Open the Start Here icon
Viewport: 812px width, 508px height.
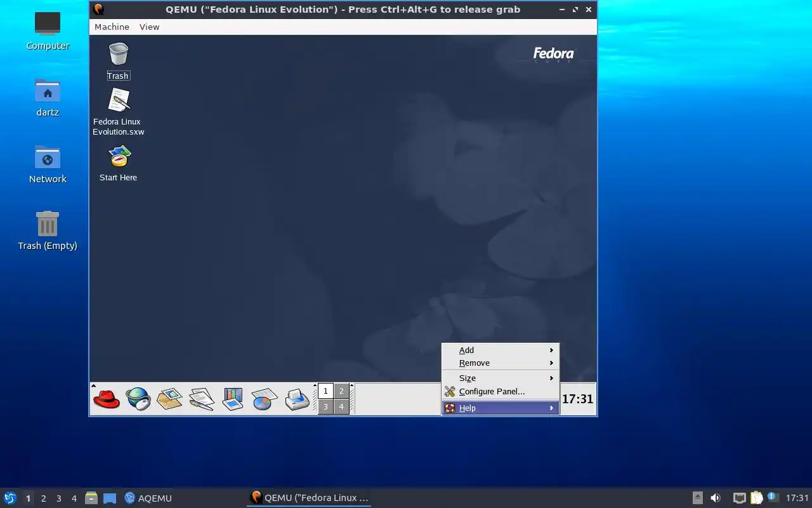click(119, 163)
